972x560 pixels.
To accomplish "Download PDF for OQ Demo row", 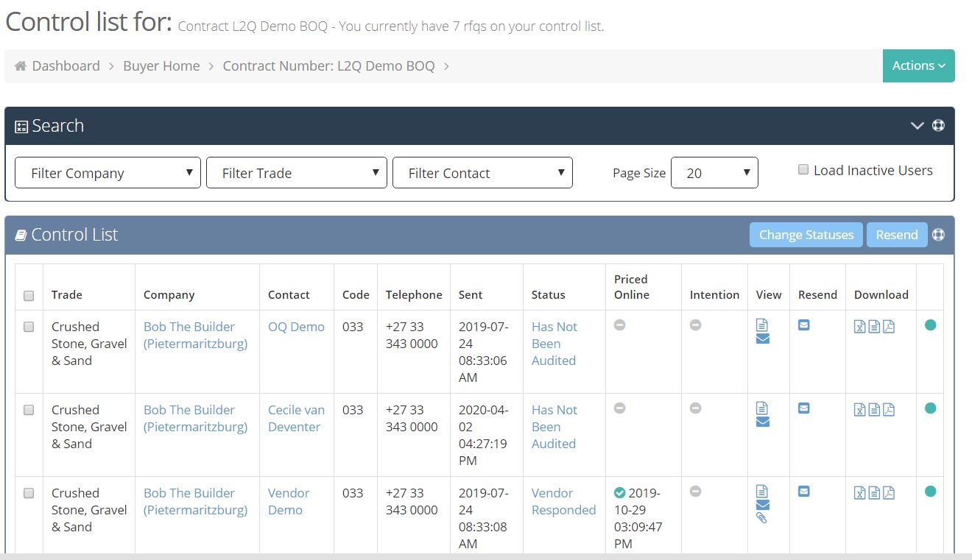I will pyautogui.click(x=889, y=327).
